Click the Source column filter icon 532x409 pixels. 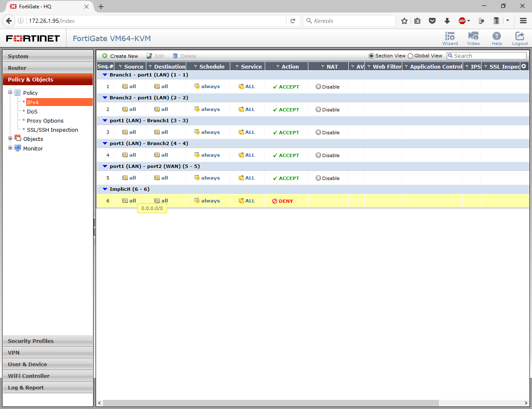point(120,67)
